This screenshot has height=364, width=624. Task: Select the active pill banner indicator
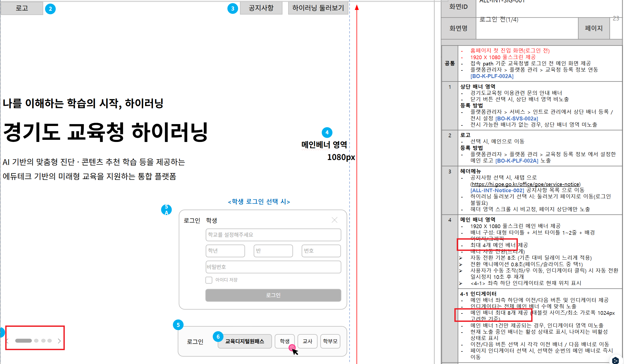click(x=23, y=341)
